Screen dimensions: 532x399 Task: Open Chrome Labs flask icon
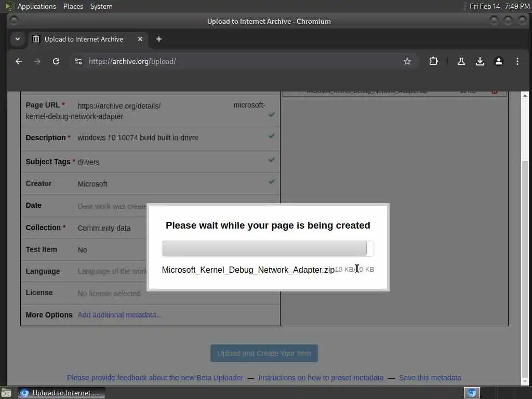[461, 61]
